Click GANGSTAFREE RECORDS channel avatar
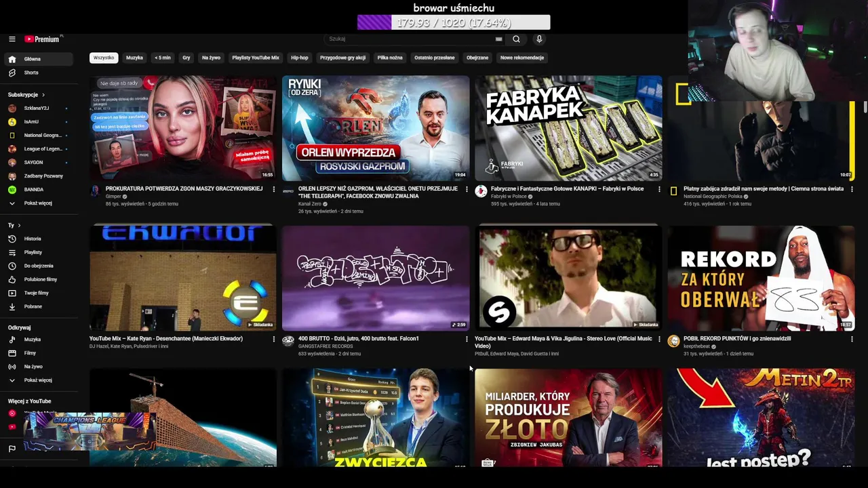The image size is (868, 488). click(x=288, y=341)
